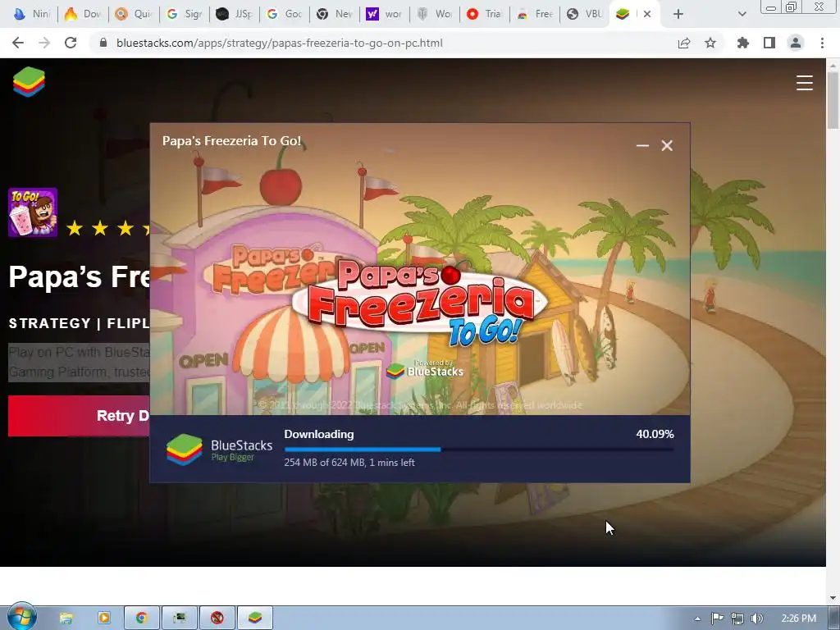Click the Downloading status label
Screen dimensions: 840x630
[319, 434]
